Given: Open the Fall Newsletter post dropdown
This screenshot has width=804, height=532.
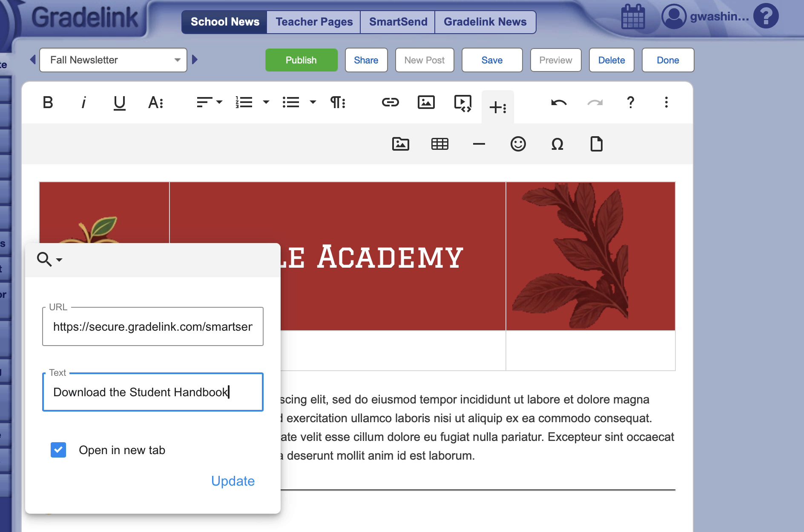Looking at the screenshot, I should pyautogui.click(x=113, y=60).
